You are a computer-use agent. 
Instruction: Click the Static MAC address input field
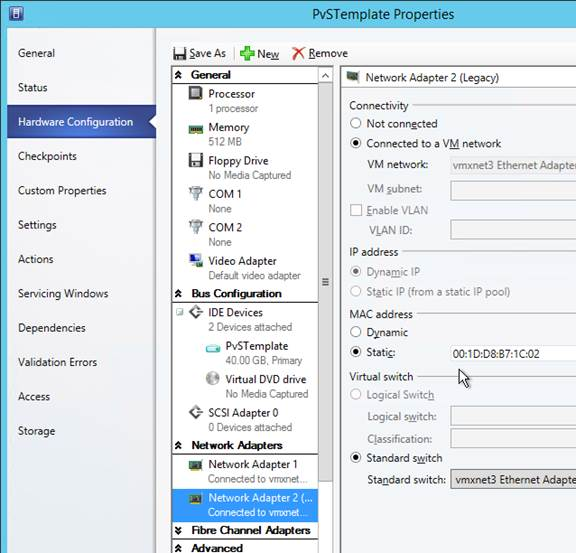(x=513, y=354)
